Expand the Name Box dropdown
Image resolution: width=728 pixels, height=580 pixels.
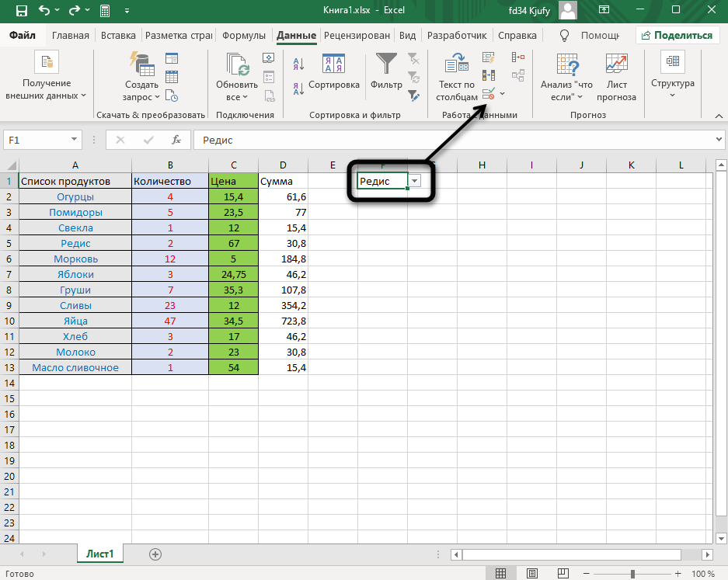click(x=75, y=140)
